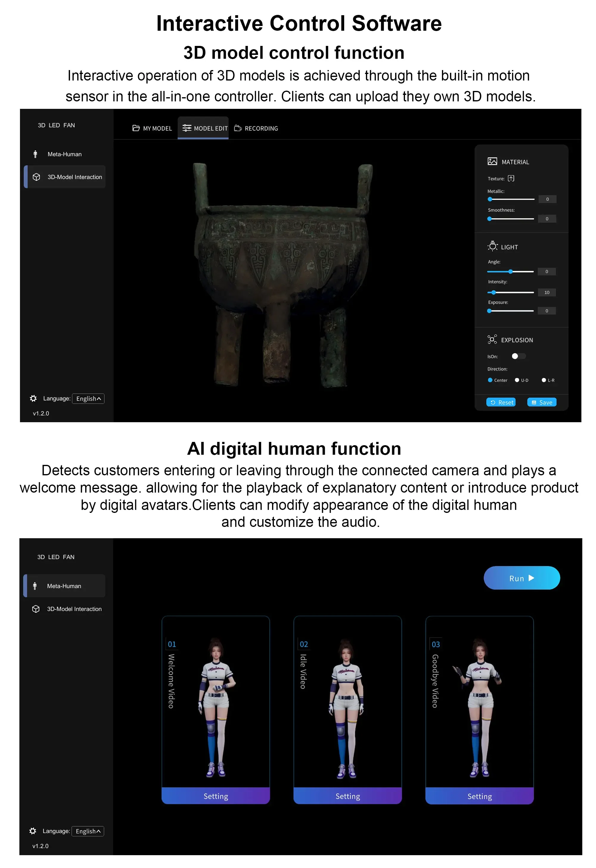Click the 3D-Model Interaction cube icon in Run screen
Screen dimensions: 596x868
click(36, 609)
